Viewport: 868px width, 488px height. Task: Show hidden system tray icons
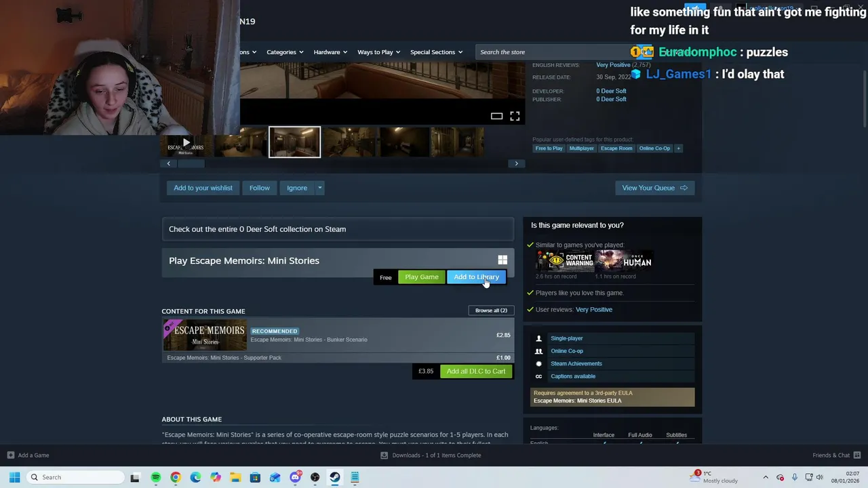tap(766, 477)
